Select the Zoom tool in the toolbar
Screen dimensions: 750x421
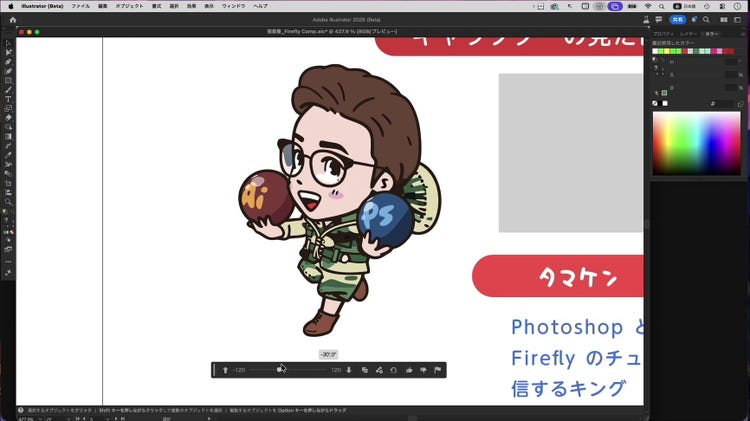click(8, 202)
